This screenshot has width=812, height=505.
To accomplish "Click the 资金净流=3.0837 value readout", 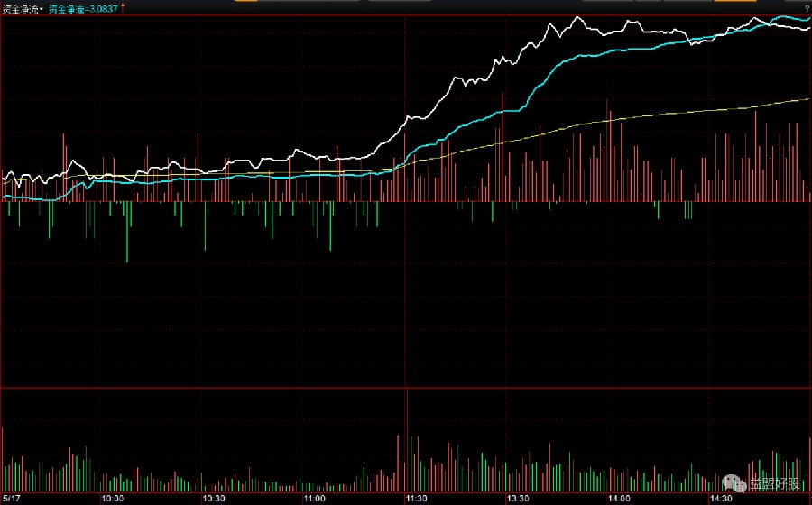I will [83, 9].
